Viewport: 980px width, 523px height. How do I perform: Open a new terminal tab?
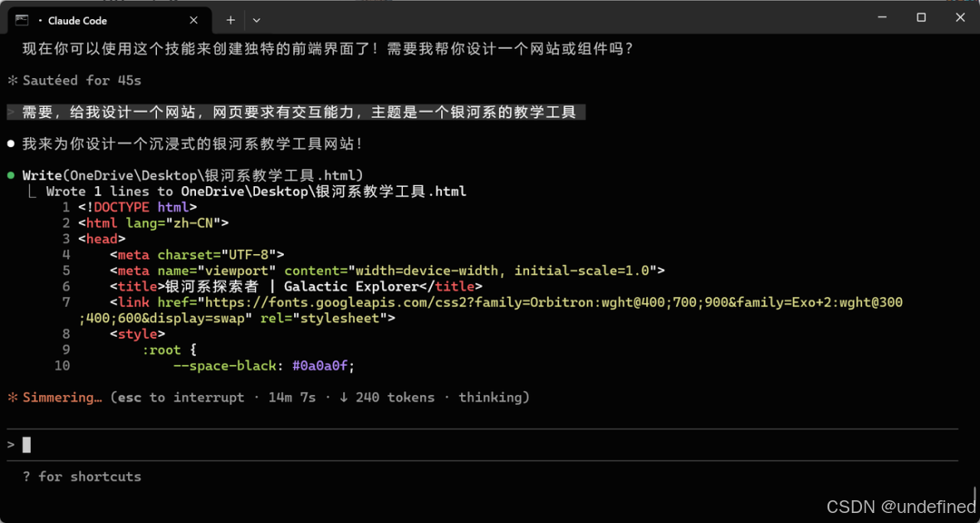pos(230,20)
